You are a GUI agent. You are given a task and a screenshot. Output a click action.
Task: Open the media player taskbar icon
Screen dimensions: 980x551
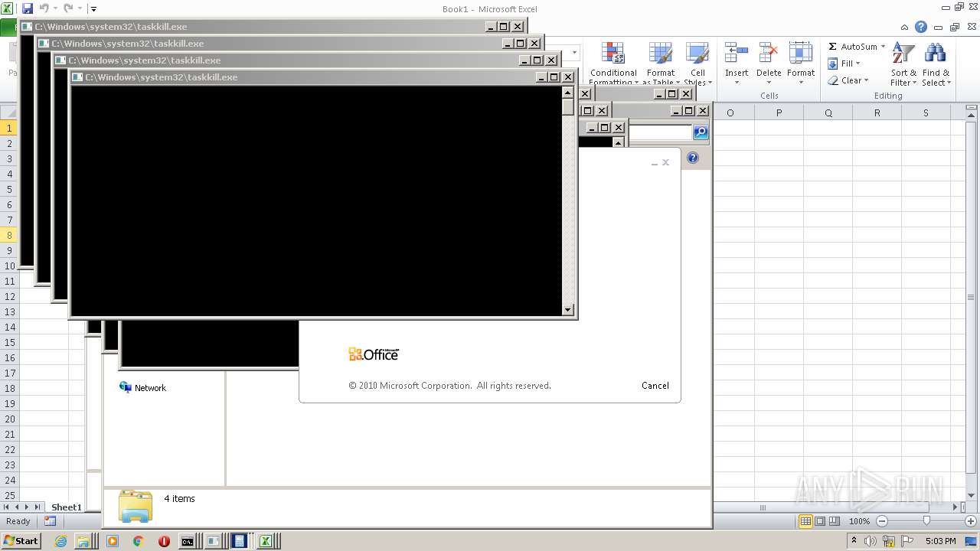coord(113,541)
